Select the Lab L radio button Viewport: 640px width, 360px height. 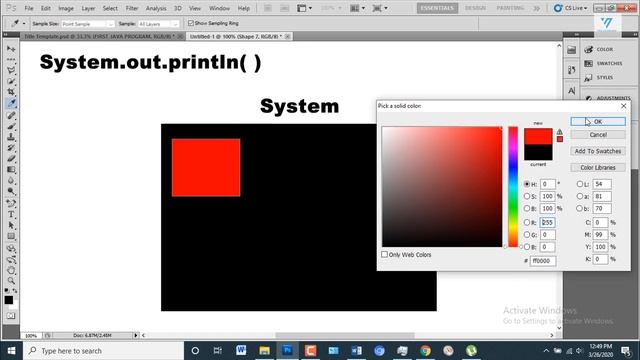(x=580, y=184)
